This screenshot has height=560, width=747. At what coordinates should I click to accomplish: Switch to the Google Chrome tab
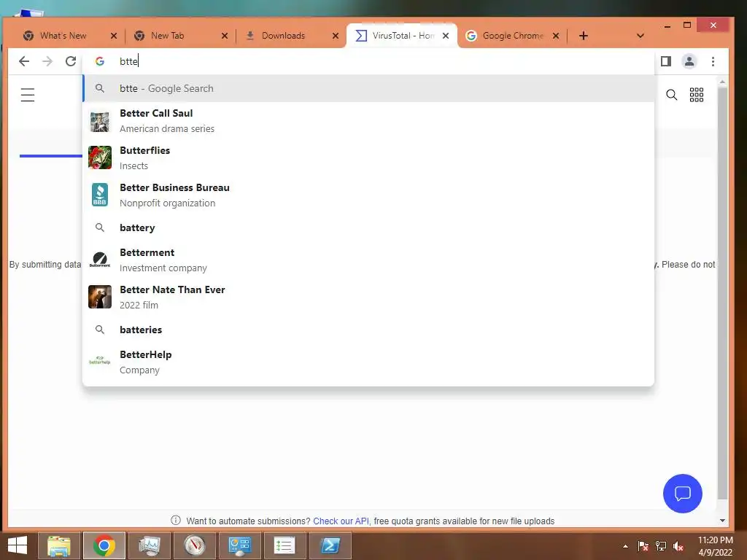(513, 36)
